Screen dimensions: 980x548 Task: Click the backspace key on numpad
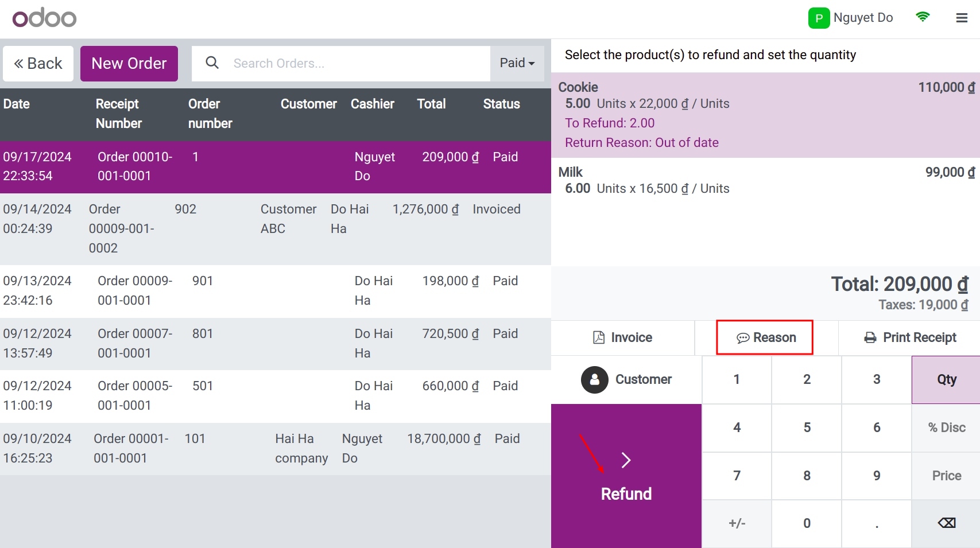click(x=946, y=523)
